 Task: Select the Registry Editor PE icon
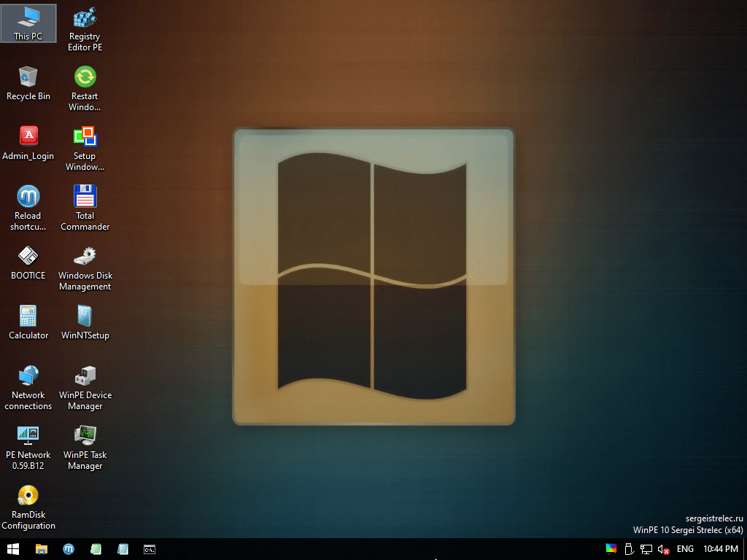(85, 17)
